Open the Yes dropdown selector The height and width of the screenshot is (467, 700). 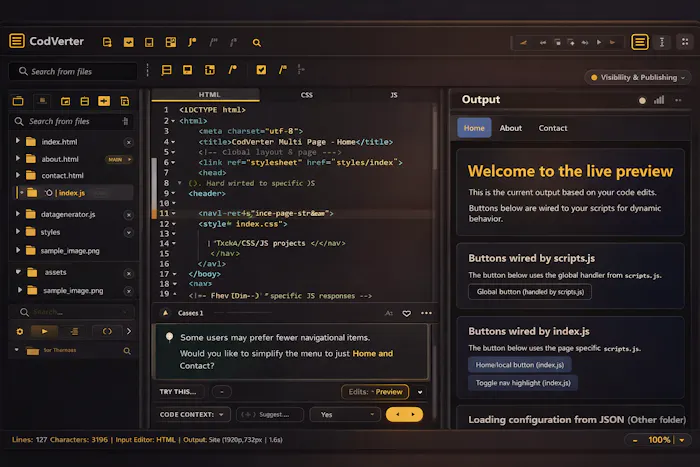345,414
